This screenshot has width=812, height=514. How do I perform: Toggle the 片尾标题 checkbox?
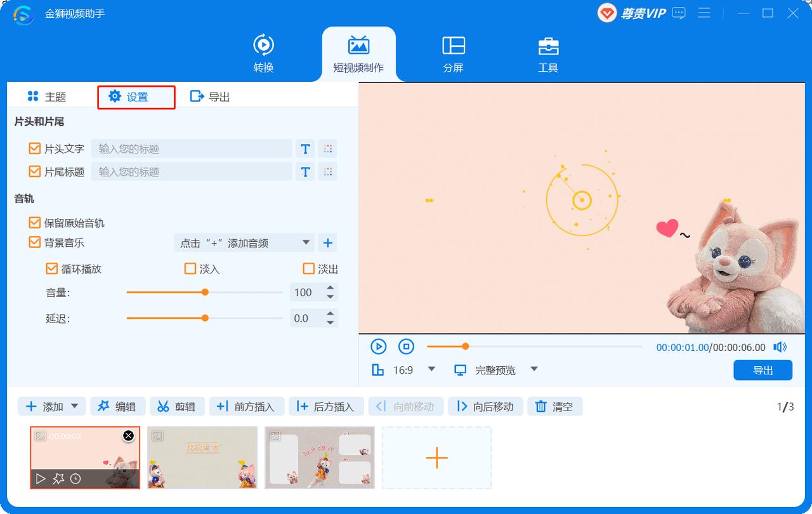[x=35, y=171]
